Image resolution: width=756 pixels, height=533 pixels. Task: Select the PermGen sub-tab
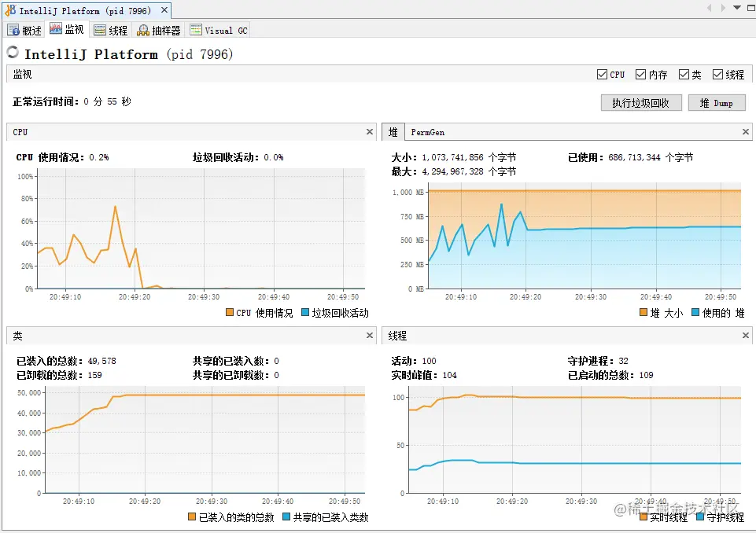tap(428, 132)
